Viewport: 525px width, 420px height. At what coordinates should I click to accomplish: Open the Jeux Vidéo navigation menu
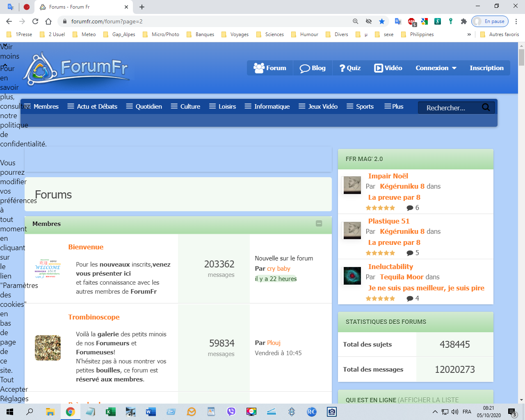point(318,106)
